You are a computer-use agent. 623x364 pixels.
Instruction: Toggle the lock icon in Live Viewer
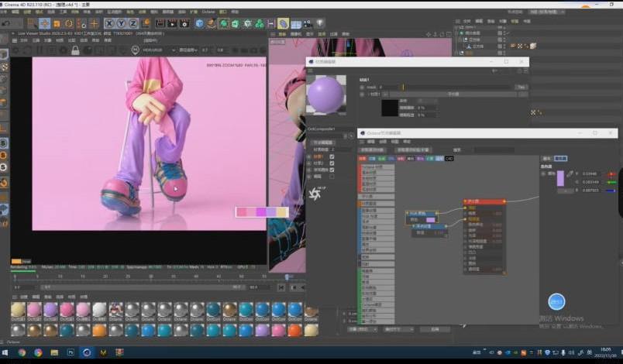[x=75, y=50]
